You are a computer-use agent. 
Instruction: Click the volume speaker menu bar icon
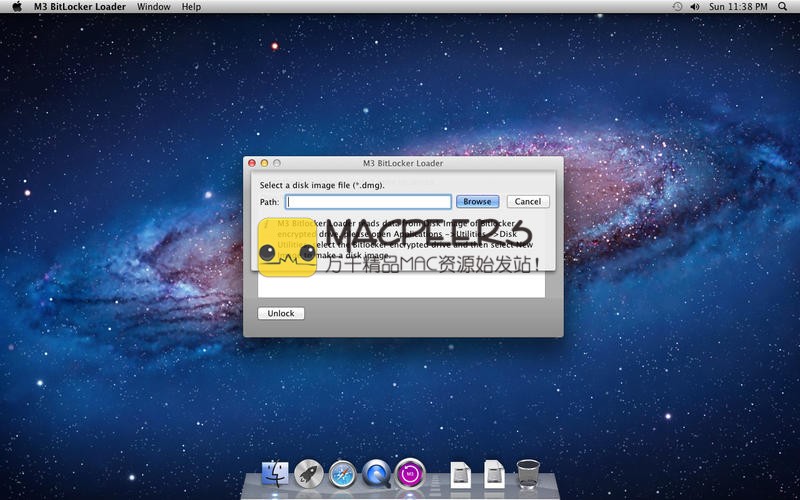695,6
